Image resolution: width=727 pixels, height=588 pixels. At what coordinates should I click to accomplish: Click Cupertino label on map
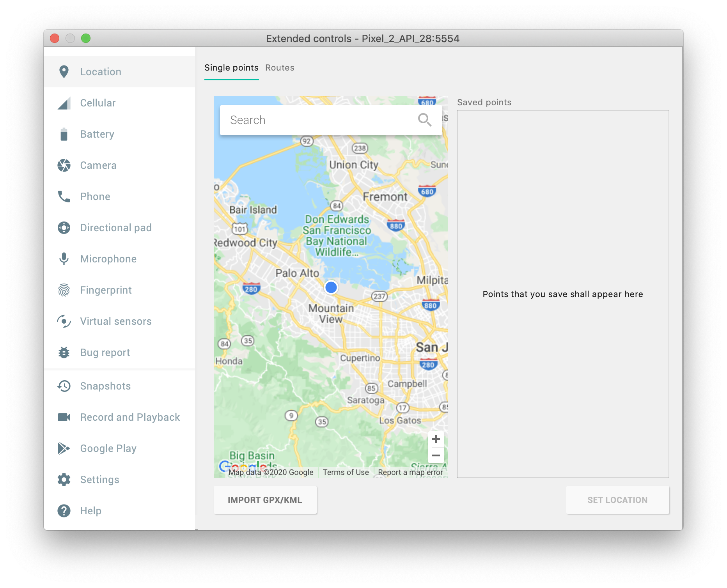click(x=360, y=358)
